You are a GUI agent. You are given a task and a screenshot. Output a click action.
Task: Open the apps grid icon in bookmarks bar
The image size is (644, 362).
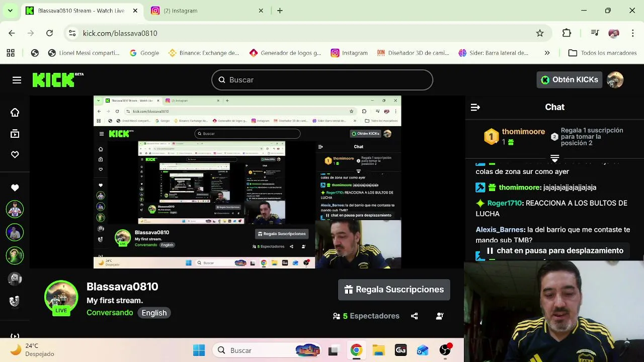11,53
